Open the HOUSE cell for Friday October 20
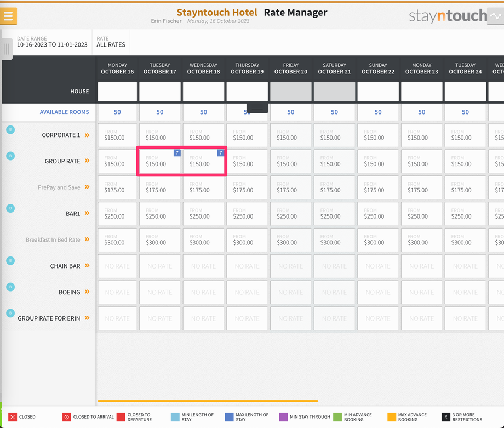Viewport: 504px width, 428px height. pyautogui.click(x=290, y=92)
